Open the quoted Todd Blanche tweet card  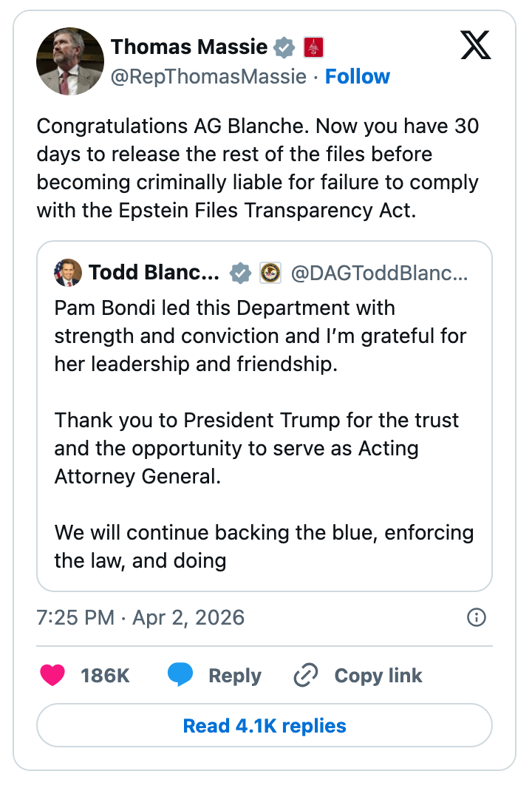(x=265, y=414)
